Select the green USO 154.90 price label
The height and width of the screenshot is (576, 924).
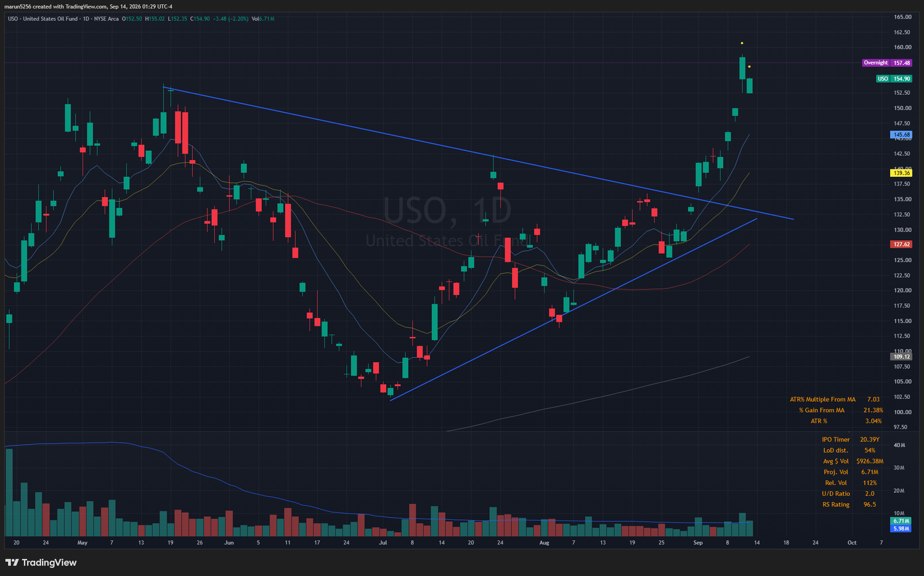(894, 79)
